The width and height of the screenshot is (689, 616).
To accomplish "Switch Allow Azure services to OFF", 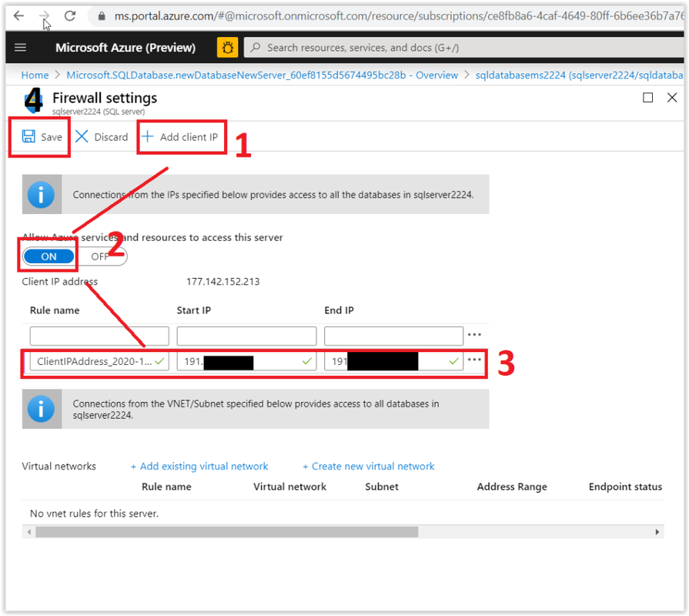I will [100, 256].
